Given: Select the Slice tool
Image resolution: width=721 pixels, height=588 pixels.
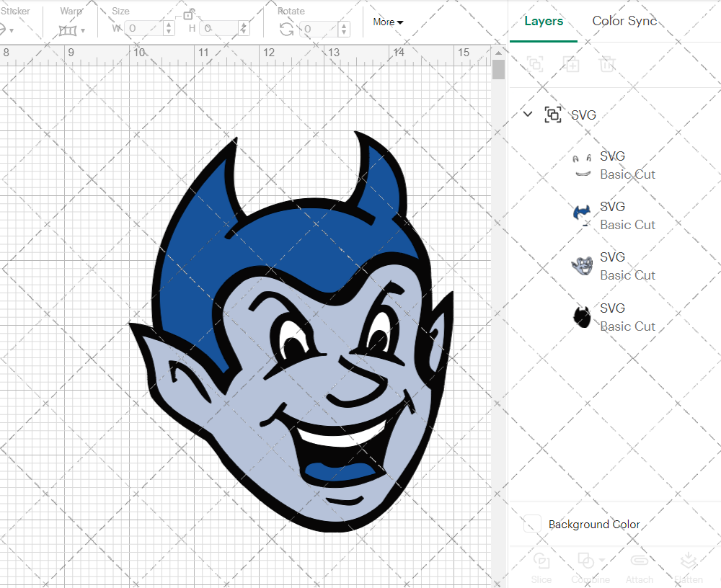Looking at the screenshot, I should [x=541, y=566].
